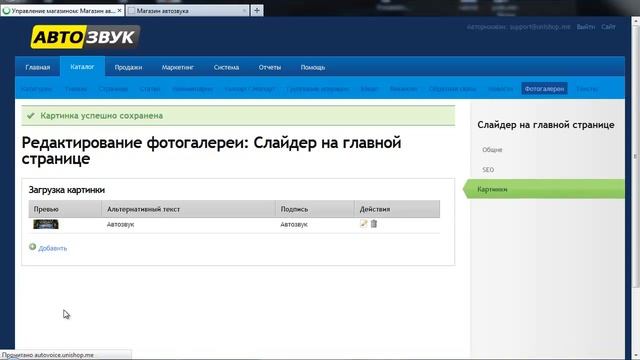640x360 pixels.
Task: Open the Картинки section in the sidebar
Action: point(544,189)
